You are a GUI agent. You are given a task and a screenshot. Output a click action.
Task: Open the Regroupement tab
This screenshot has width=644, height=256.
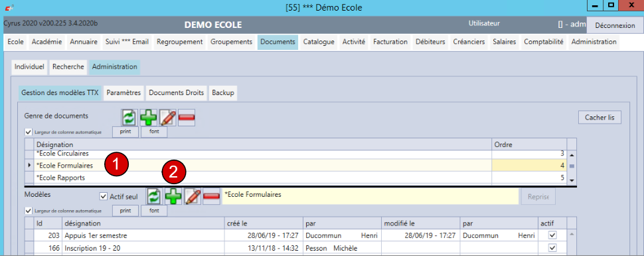click(x=179, y=42)
